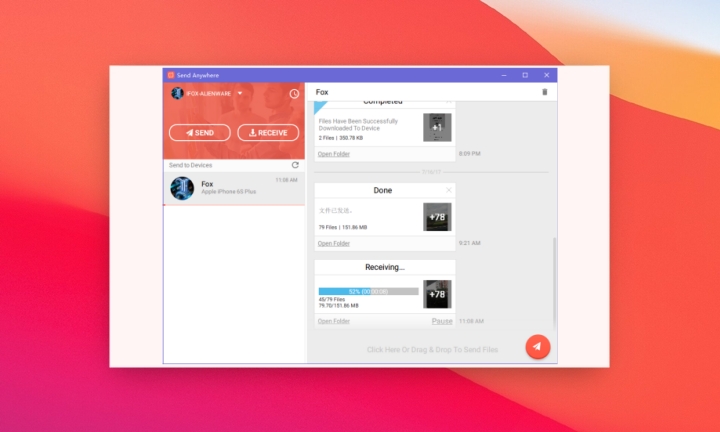Click the FOX-ALIENWARE profile avatar
The height and width of the screenshot is (432, 720).
click(x=177, y=93)
